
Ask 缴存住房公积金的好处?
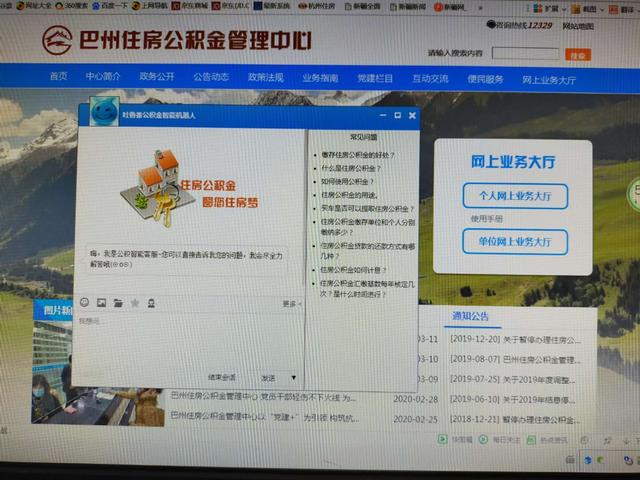point(358,155)
